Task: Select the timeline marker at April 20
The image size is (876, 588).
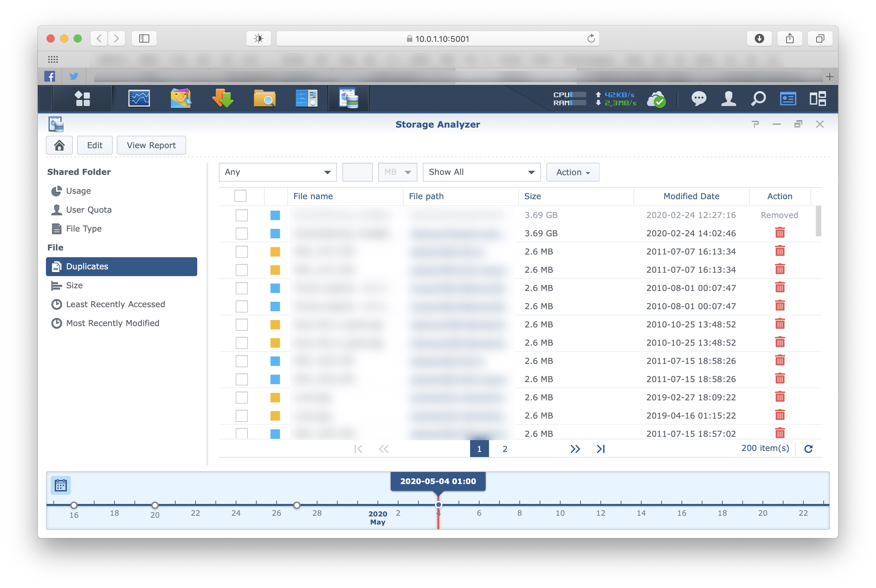Action: 155,505
